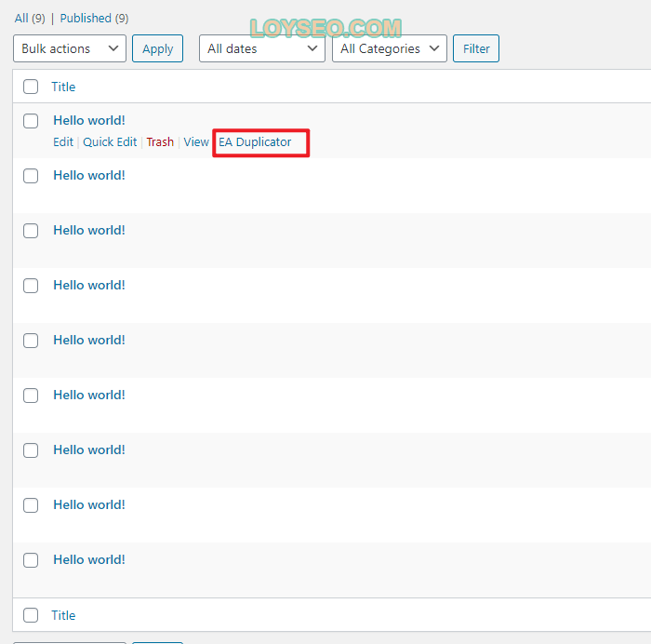
Task: Open the All Categories dropdown
Action: tap(390, 48)
